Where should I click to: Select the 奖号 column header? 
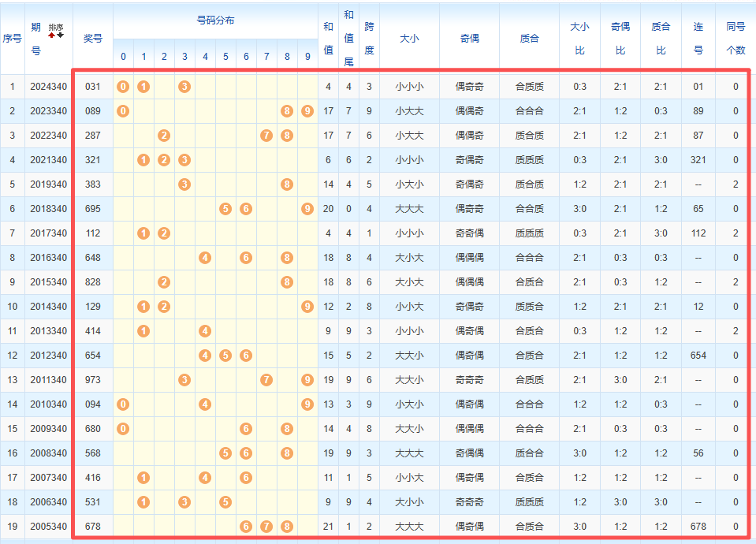pyautogui.click(x=93, y=38)
